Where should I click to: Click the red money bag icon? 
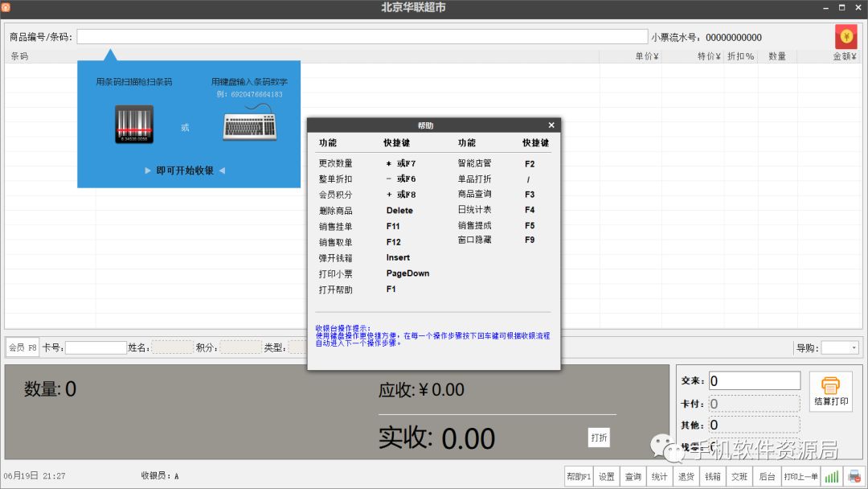coord(845,37)
